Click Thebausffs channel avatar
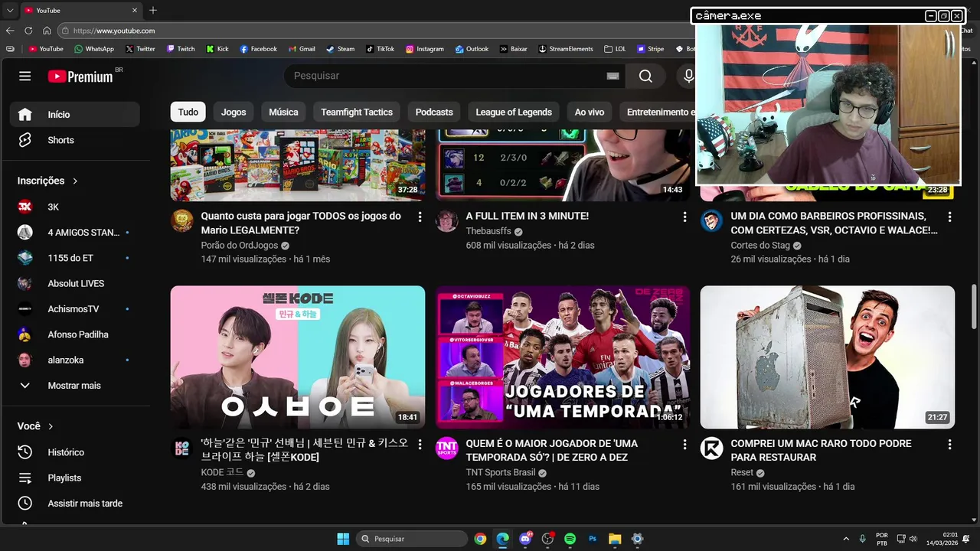This screenshot has height=551, width=980. point(447,221)
